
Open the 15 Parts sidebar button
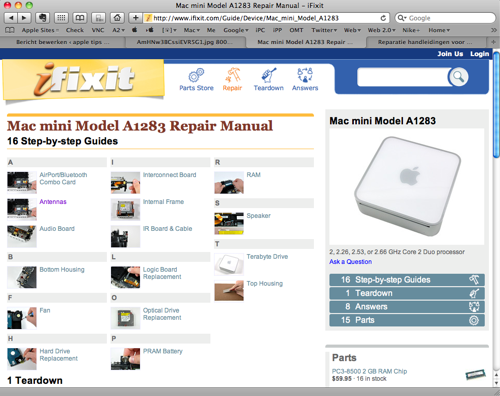pos(407,320)
